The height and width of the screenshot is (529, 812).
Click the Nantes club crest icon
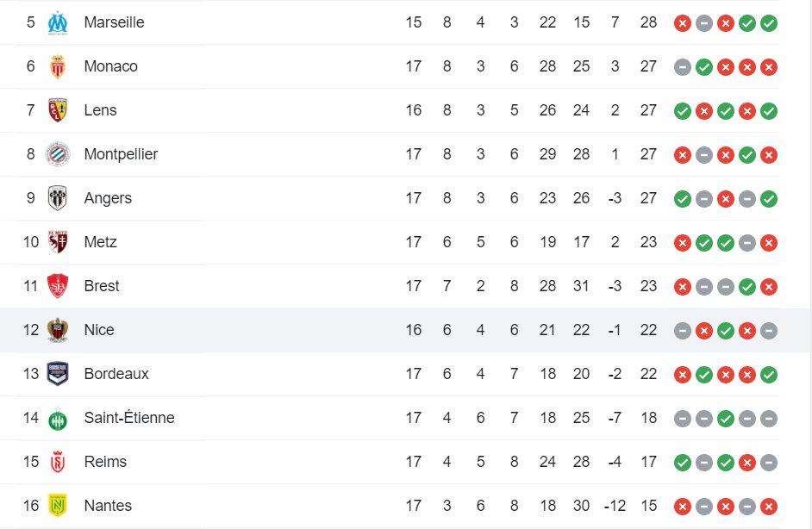tap(58, 506)
